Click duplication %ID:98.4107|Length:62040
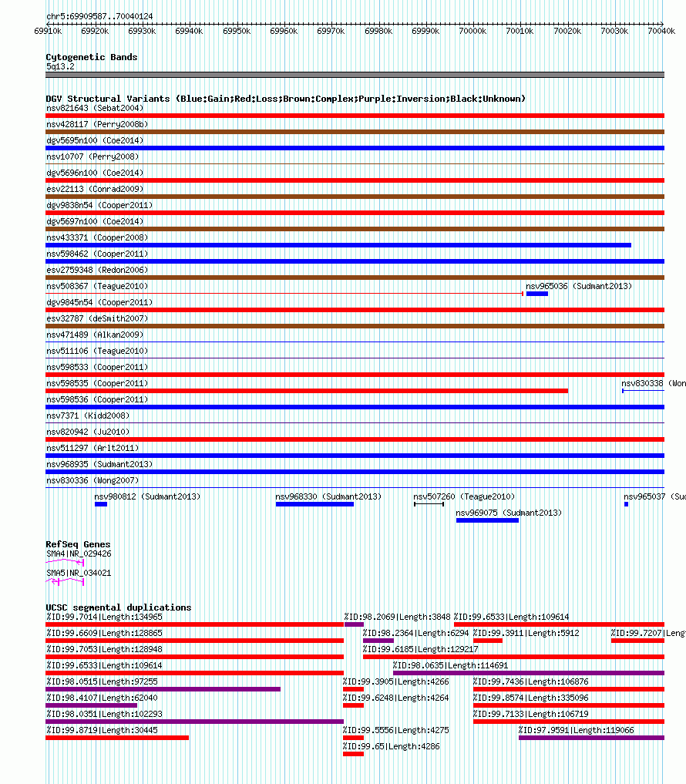686x784 pixels. click(x=92, y=705)
